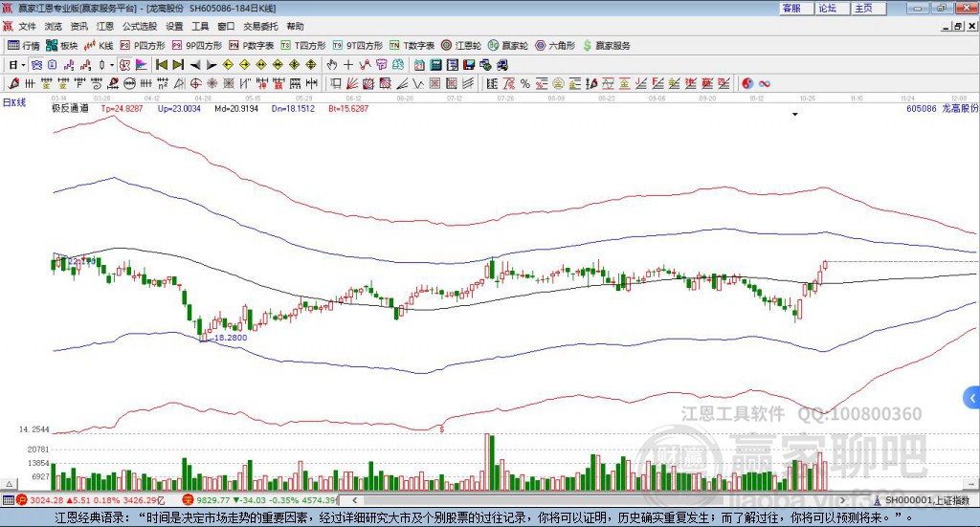Open the 江恩 menu

[x=105, y=26]
